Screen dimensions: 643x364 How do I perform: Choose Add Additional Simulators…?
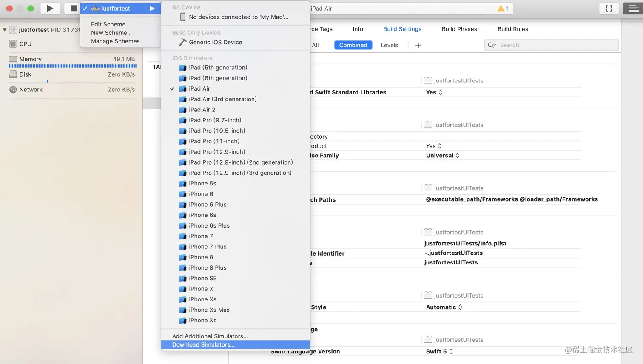(236, 336)
